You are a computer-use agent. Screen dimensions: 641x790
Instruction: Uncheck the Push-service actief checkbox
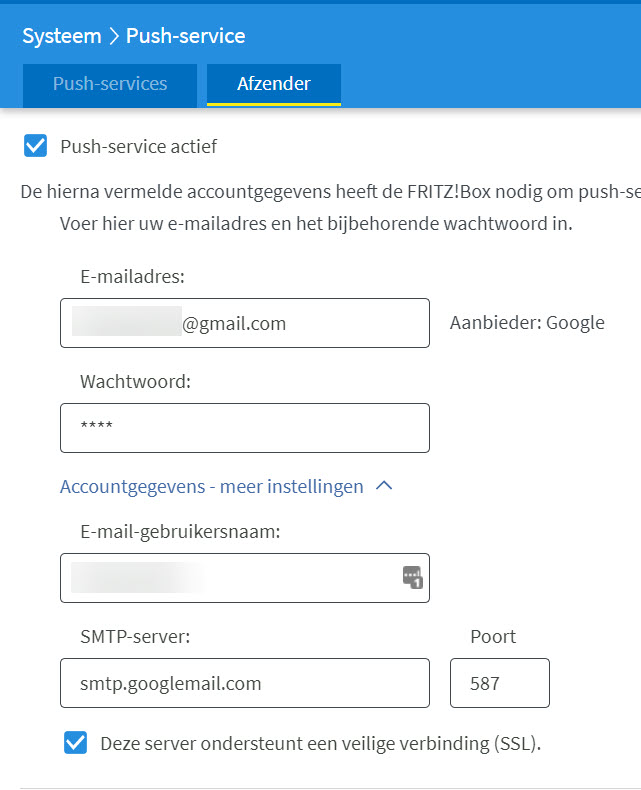tap(36, 147)
